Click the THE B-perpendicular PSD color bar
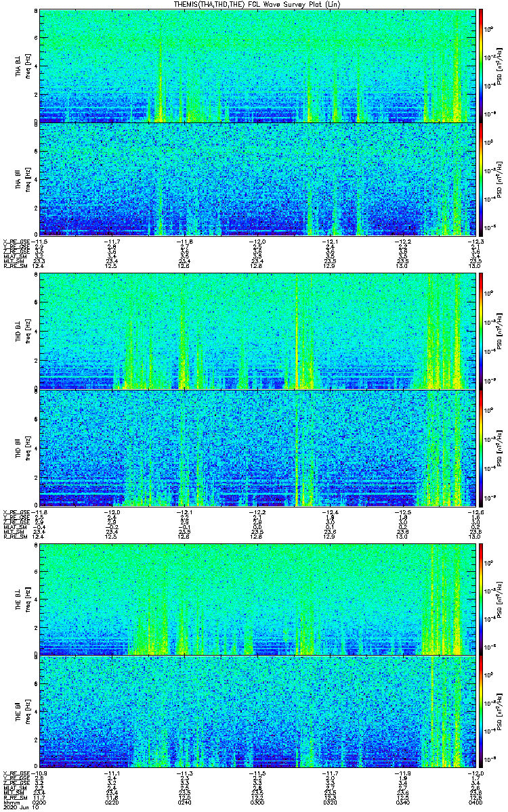This screenshot has height=812, width=508. 481,599
